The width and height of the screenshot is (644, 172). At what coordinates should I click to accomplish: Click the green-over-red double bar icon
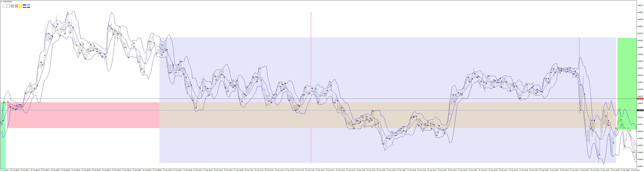coord(28,6)
